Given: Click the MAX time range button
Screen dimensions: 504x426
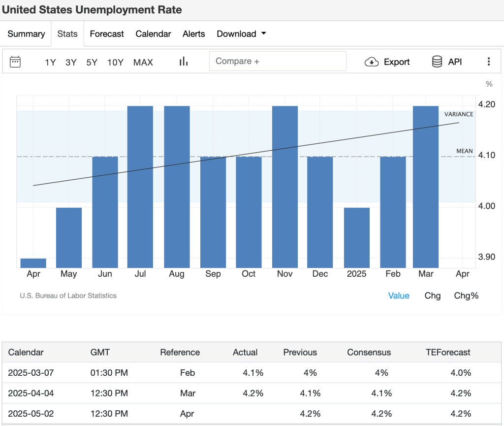Looking at the screenshot, I should click(x=143, y=62).
